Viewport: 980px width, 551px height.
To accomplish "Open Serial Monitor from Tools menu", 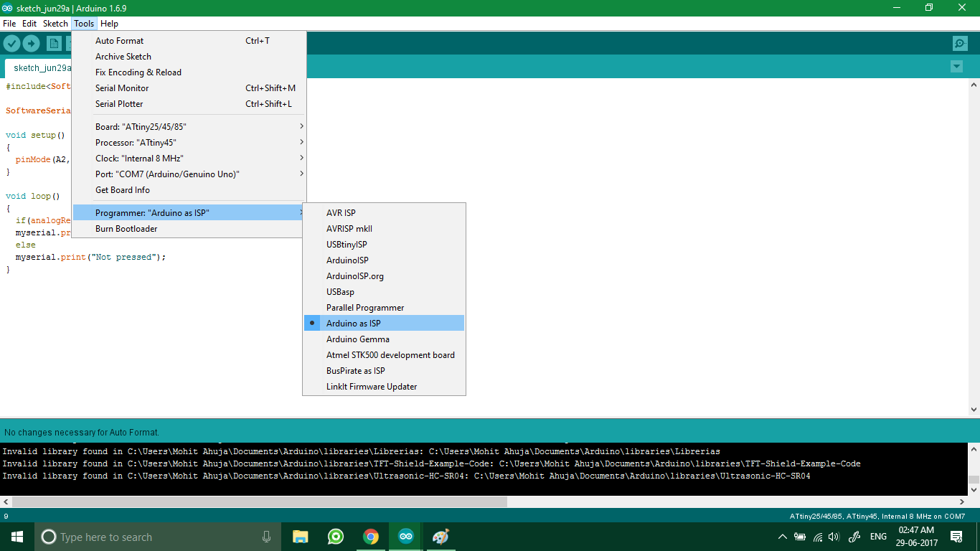I will tap(189, 88).
